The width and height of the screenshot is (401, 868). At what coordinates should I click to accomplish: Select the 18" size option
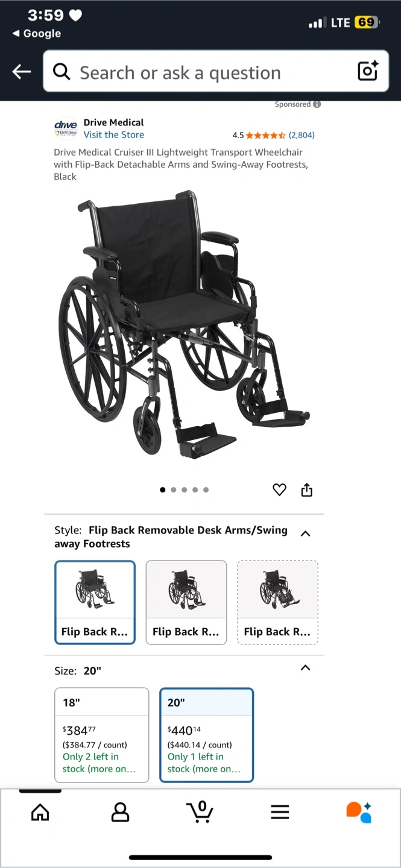(x=101, y=735)
